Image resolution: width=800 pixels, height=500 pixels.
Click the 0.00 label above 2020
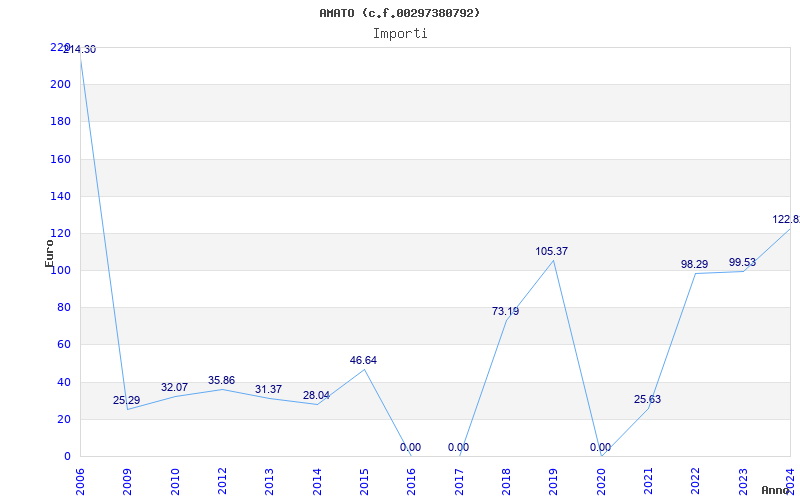600,448
